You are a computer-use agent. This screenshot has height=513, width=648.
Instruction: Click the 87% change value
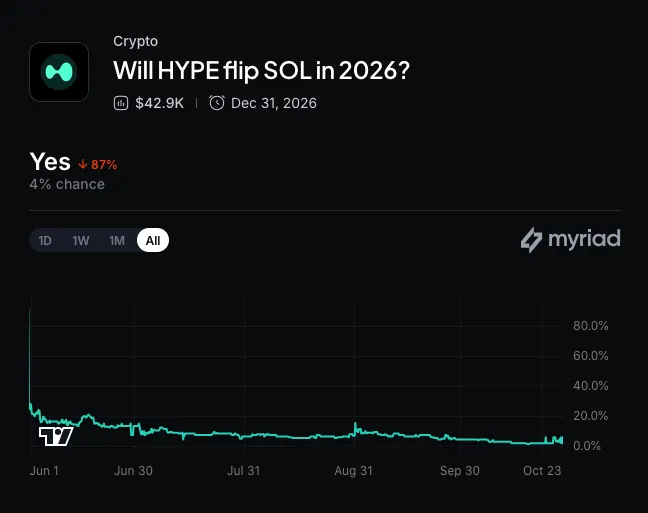[104, 165]
